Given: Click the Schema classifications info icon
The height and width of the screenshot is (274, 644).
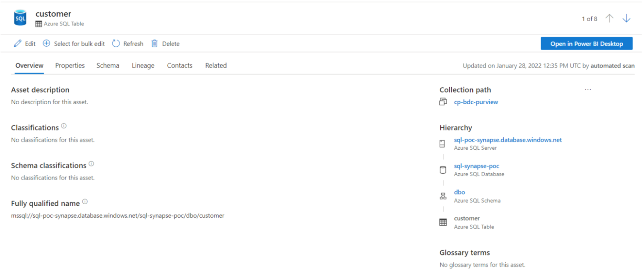Looking at the screenshot, I should tap(91, 164).
